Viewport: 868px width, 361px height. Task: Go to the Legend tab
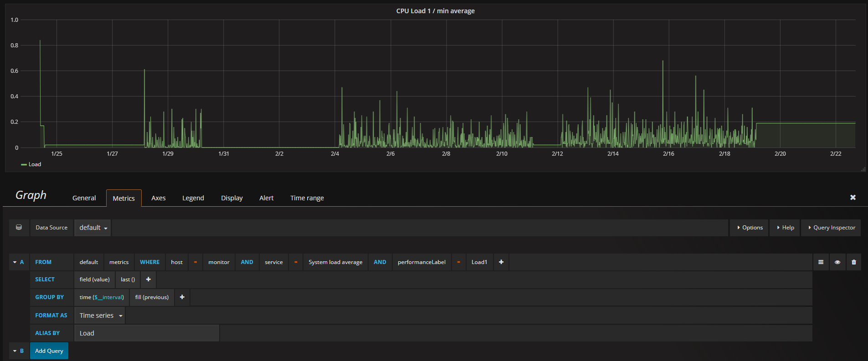(193, 198)
